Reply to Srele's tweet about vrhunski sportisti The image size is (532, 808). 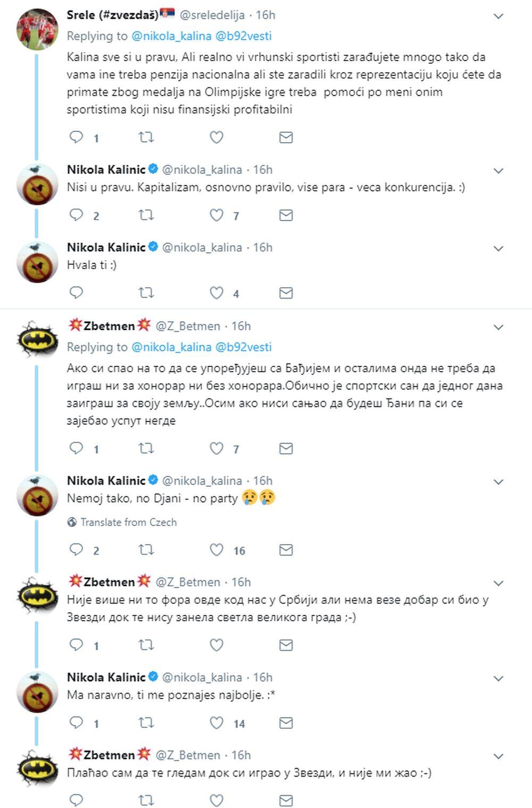coord(77,137)
